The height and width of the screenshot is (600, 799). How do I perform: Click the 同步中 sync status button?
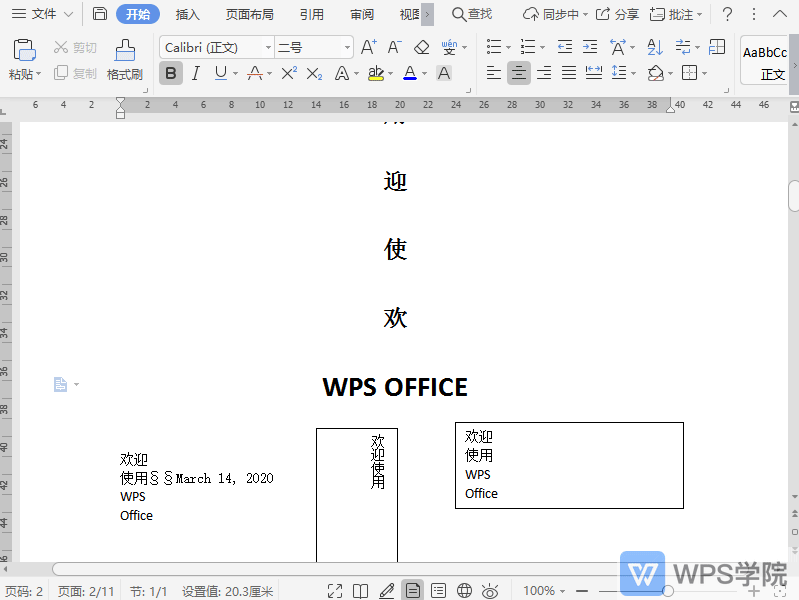click(555, 14)
